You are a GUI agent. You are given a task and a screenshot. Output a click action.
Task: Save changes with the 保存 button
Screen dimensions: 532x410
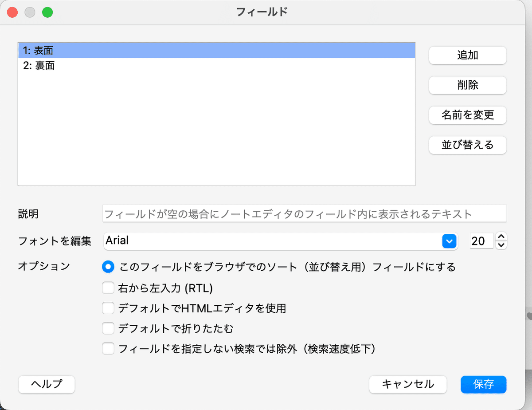point(483,385)
